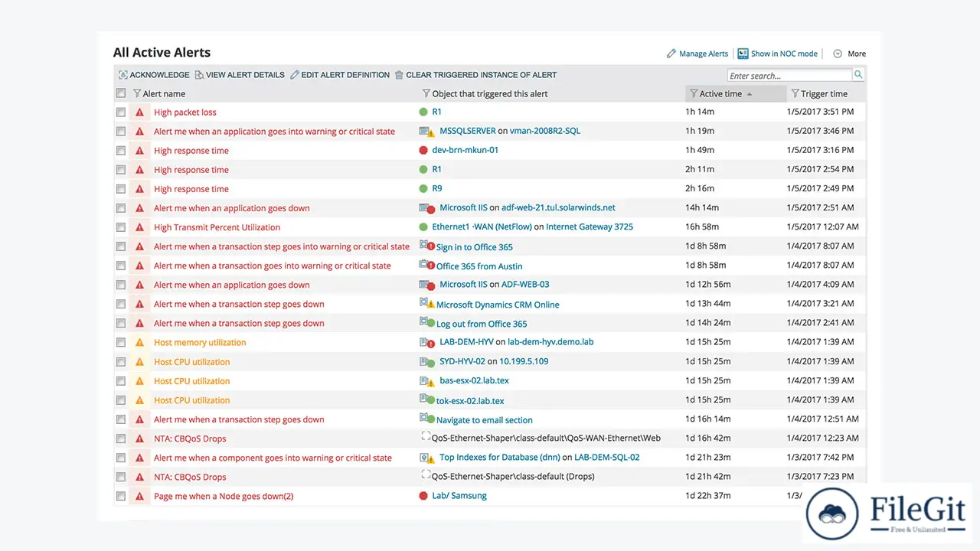The width and height of the screenshot is (980, 551).
Task: Click host icon beside SYD-HYV-02
Action: click(x=427, y=361)
